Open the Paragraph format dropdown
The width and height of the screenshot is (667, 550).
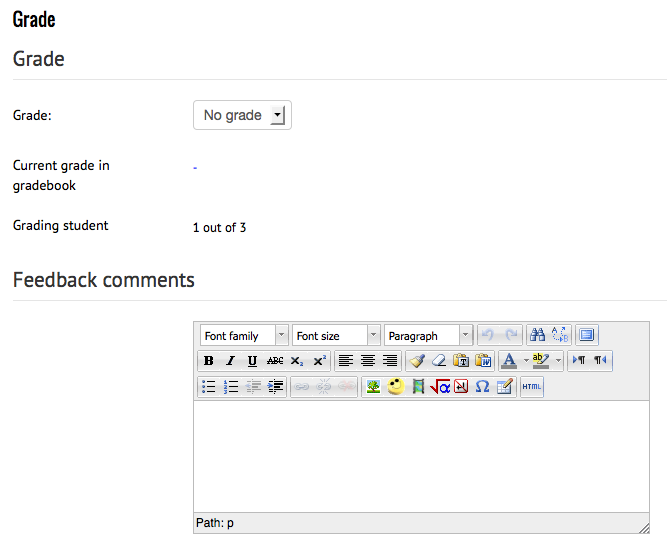click(428, 336)
